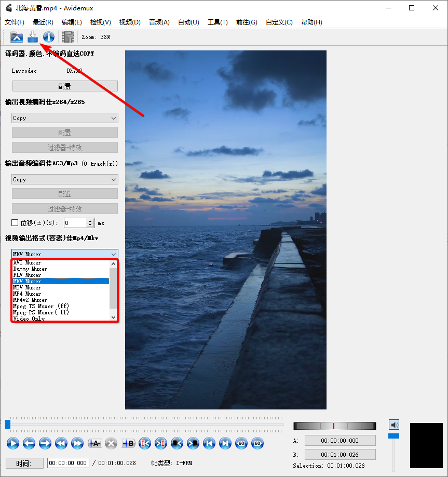Expand the audio output Copy dropdown
This screenshot has height=477, width=448.
point(65,180)
